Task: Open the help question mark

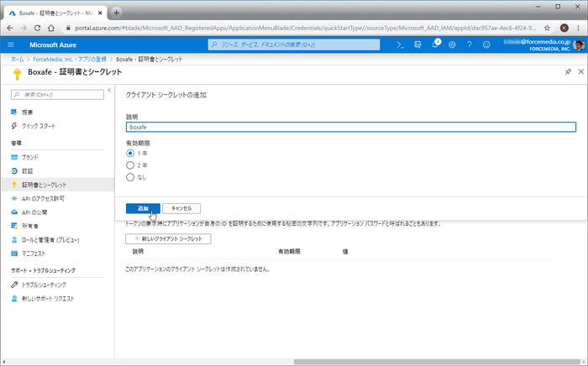Action: tap(469, 45)
